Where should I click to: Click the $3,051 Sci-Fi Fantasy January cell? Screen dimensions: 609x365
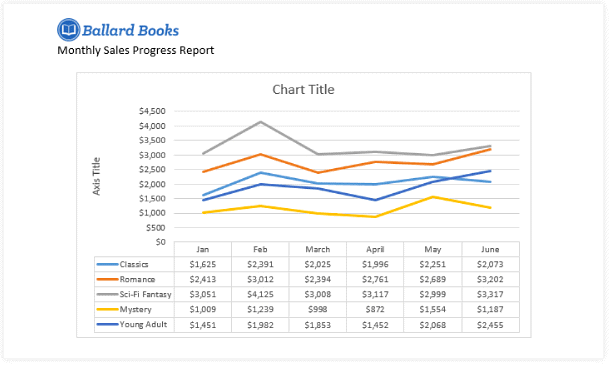[x=203, y=294]
